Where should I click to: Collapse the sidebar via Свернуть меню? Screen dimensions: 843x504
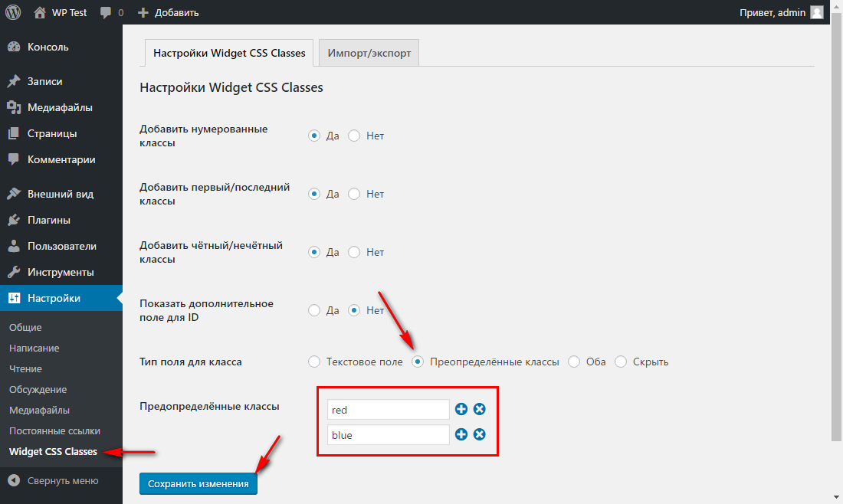(x=54, y=481)
